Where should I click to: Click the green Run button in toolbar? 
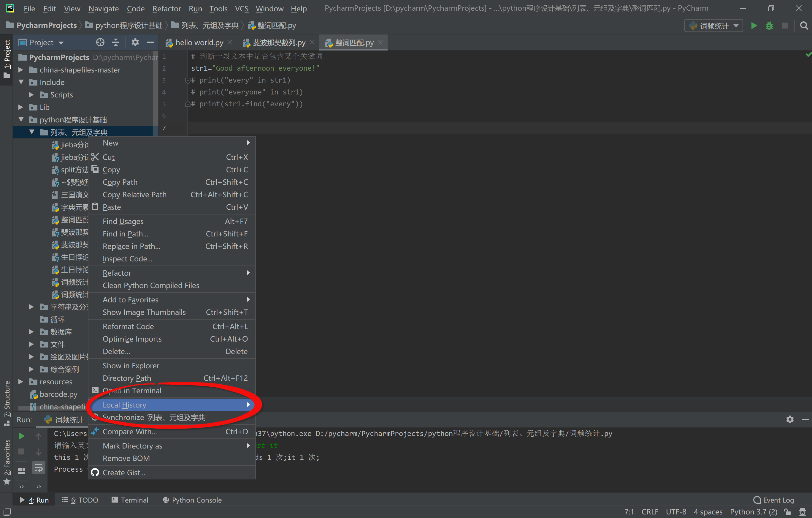754,26
